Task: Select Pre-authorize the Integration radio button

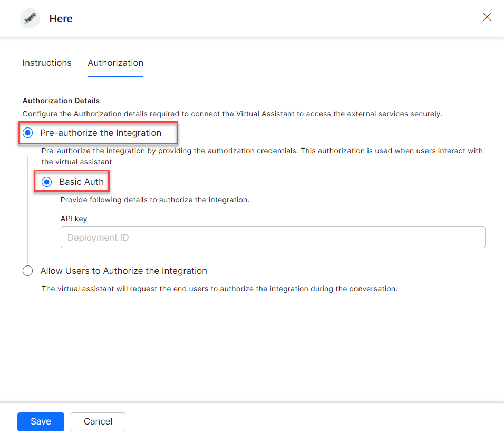Action: click(28, 133)
